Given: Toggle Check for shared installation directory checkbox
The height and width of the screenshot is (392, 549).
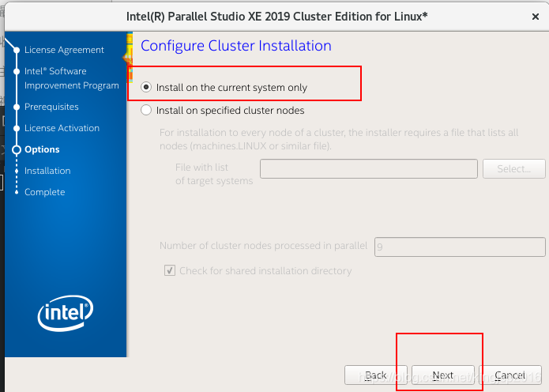Looking at the screenshot, I should pos(170,270).
